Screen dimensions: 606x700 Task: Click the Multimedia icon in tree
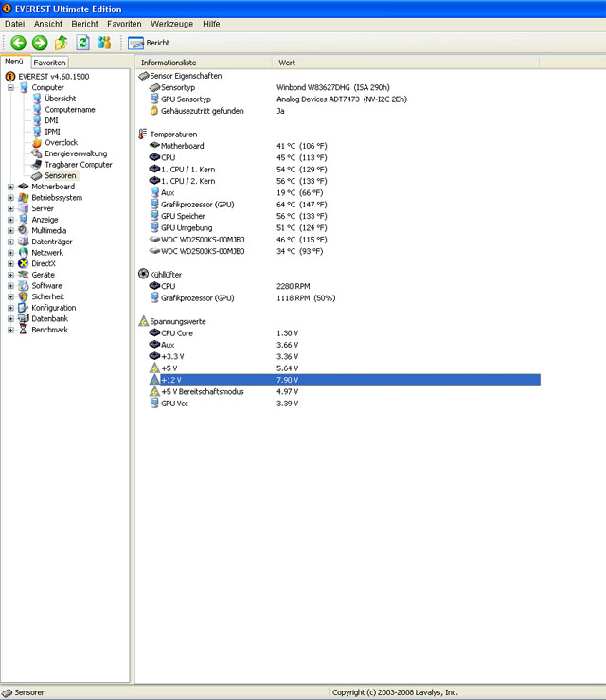tap(24, 230)
